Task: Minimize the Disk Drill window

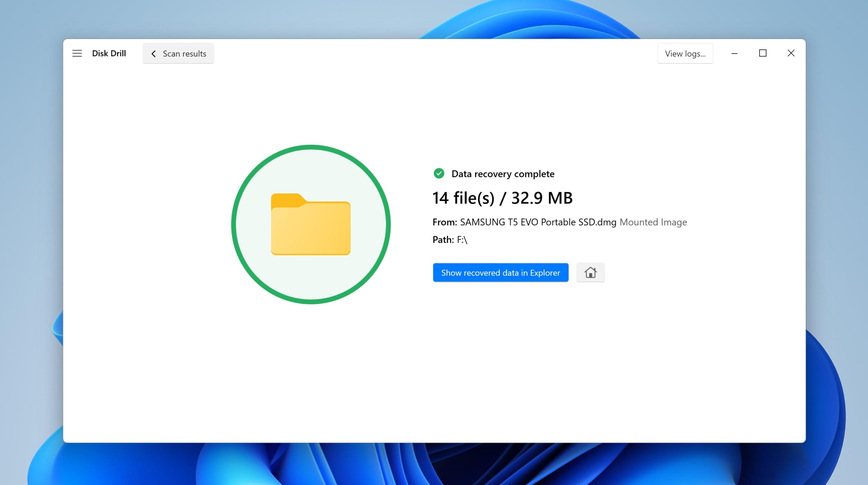Action: (734, 53)
